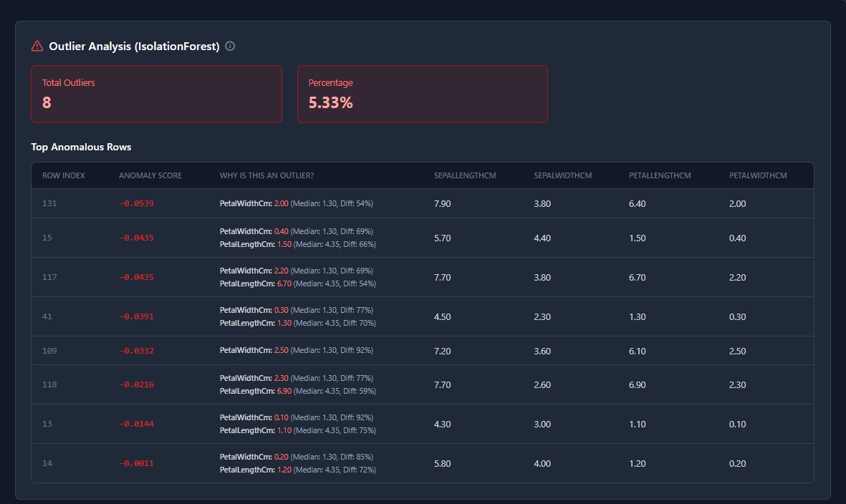Click the SEPALLENGTHCM column header
This screenshot has width=846, height=504.
pos(465,175)
